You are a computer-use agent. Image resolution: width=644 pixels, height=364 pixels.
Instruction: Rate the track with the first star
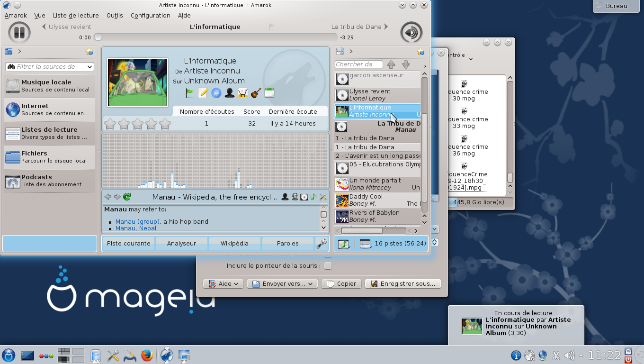(110, 124)
